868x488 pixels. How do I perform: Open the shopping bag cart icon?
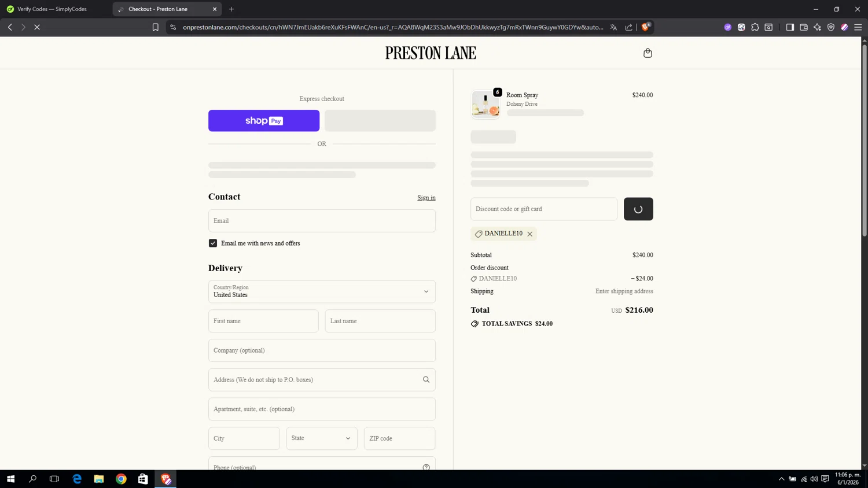pos(648,53)
